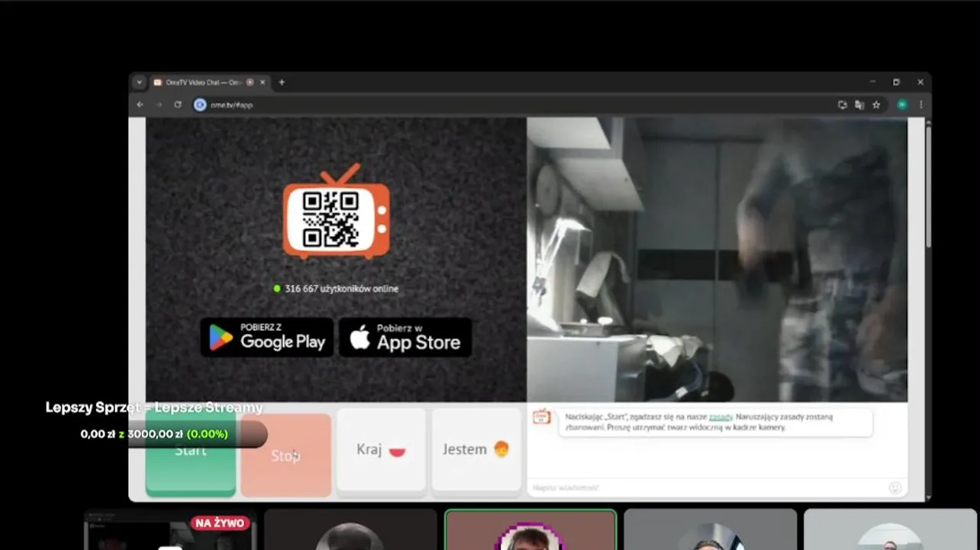The width and height of the screenshot is (980, 550).
Task: Open the emoji picker in chat
Action: (x=895, y=487)
